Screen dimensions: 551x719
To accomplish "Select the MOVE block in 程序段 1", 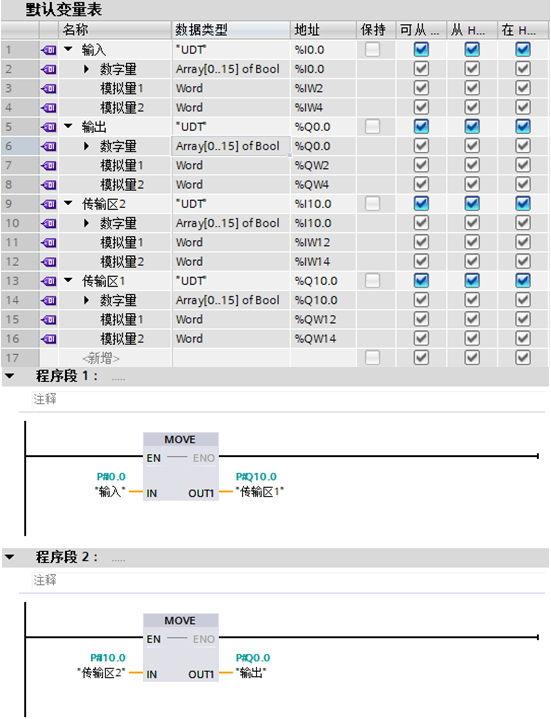I will point(181,466).
